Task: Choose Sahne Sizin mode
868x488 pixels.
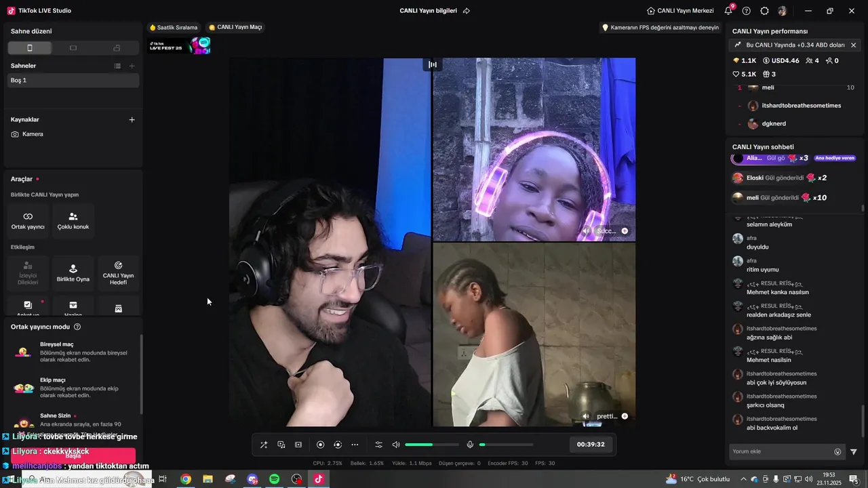Action: tap(73, 420)
